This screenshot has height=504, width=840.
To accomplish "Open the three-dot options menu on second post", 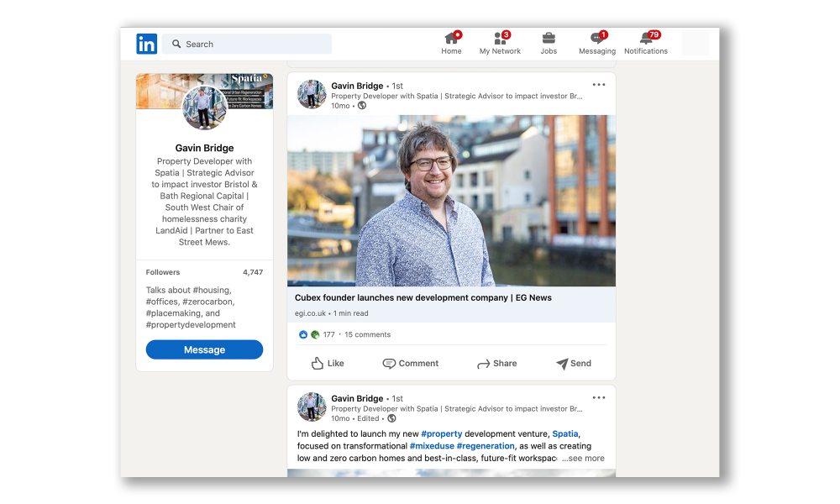I will click(598, 396).
